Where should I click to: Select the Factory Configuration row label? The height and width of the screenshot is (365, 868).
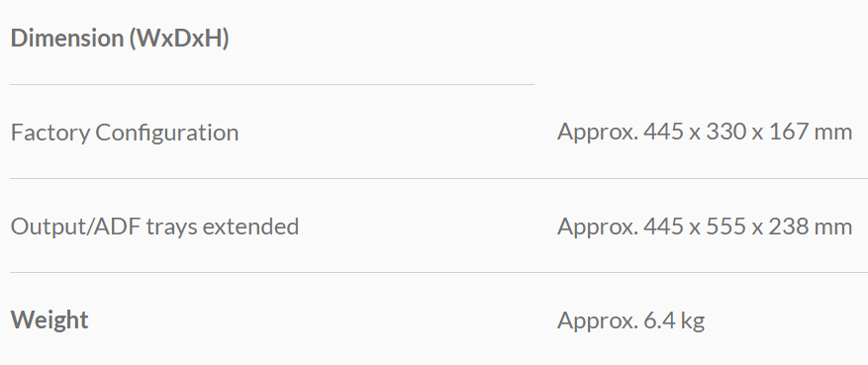[125, 133]
